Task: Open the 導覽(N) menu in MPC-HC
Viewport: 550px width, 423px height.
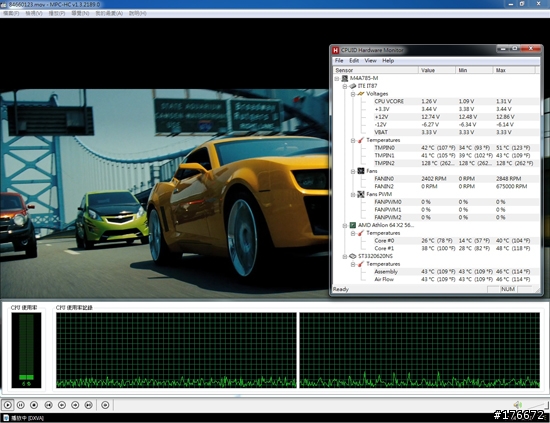Action: tap(80, 13)
